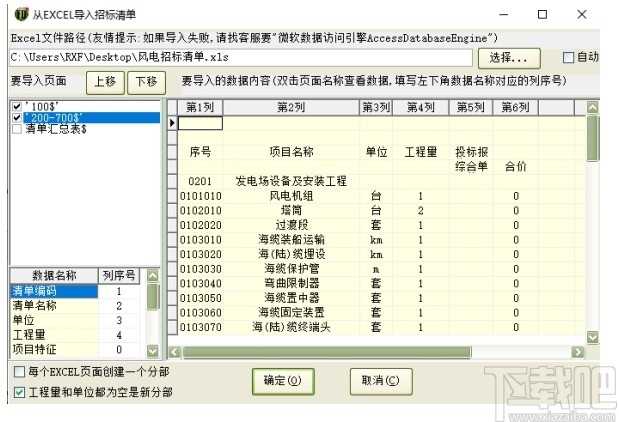
Task: Click the 第4列 column header
Action: point(421,107)
